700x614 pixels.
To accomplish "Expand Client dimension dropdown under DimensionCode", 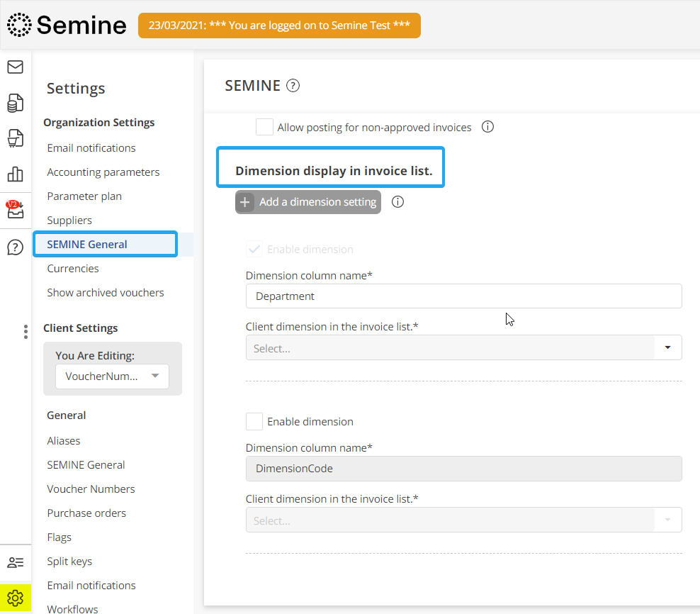I will point(463,520).
